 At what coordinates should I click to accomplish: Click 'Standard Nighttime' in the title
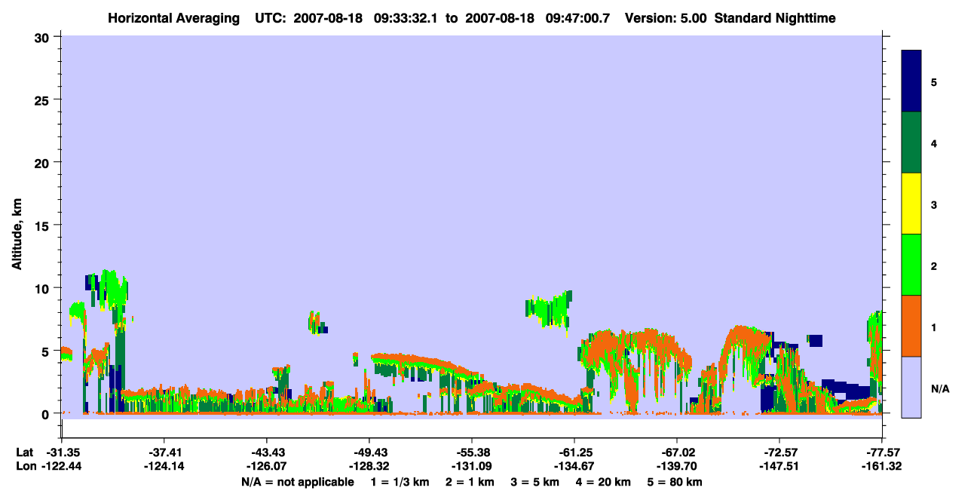(x=775, y=18)
